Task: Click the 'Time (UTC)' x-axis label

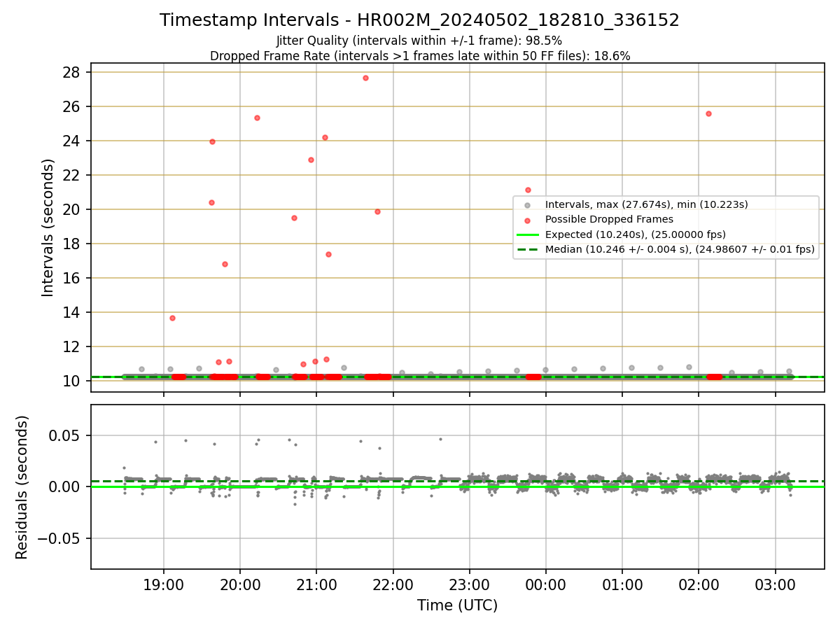Action: [x=457, y=605]
